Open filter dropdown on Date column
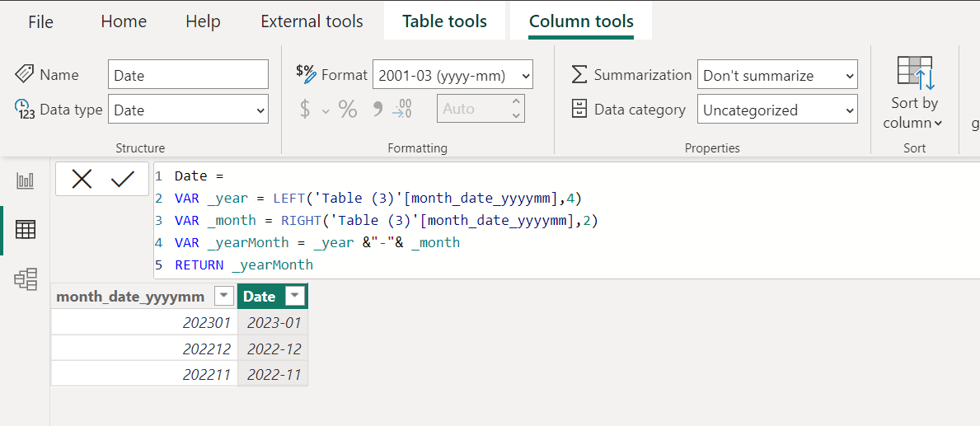 click(295, 296)
